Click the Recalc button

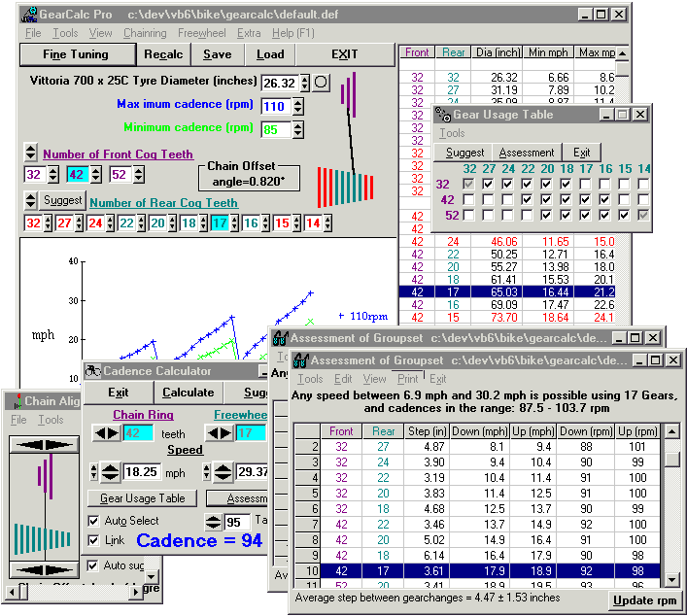pos(163,54)
